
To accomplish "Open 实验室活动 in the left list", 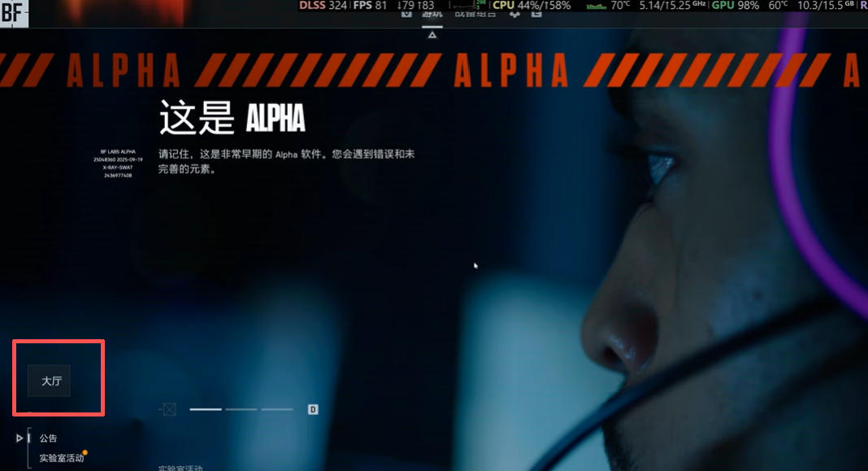I will coord(61,458).
